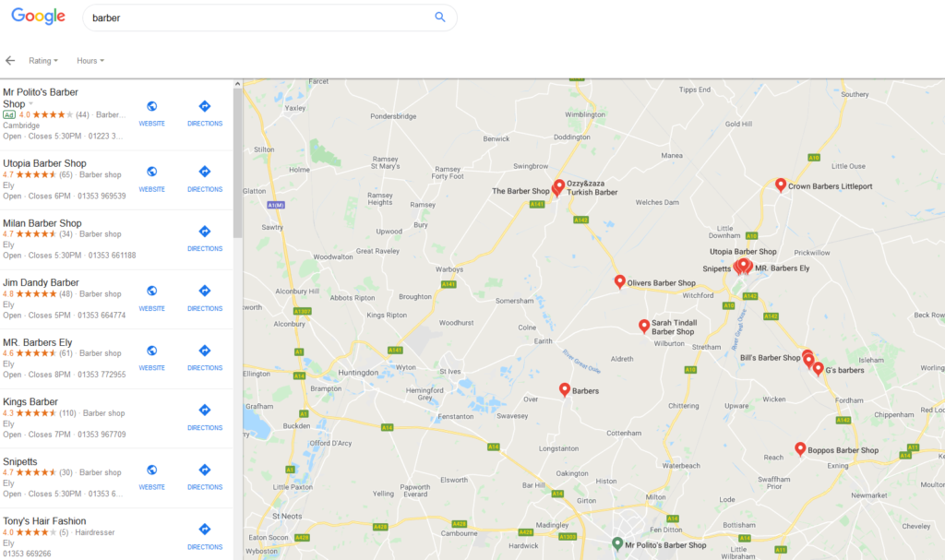The image size is (945, 560).
Task: Get directions to Milan Barber Shop
Action: coord(205,237)
